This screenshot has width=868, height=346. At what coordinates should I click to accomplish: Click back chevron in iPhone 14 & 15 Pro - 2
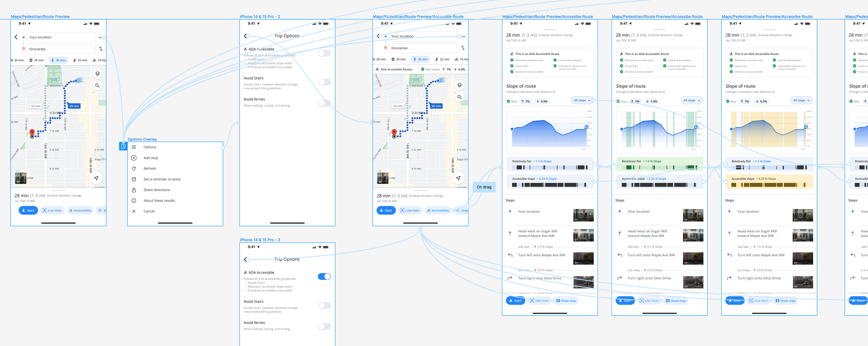click(x=245, y=36)
